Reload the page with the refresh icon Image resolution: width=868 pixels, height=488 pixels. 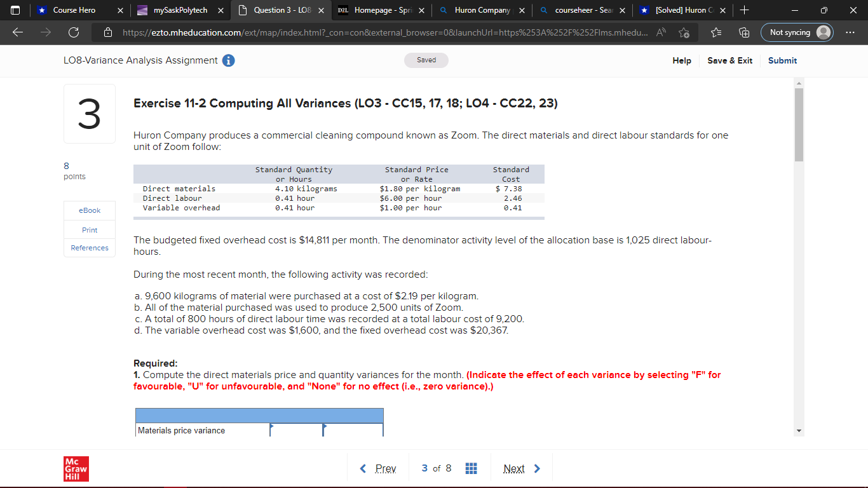[x=73, y=32]
